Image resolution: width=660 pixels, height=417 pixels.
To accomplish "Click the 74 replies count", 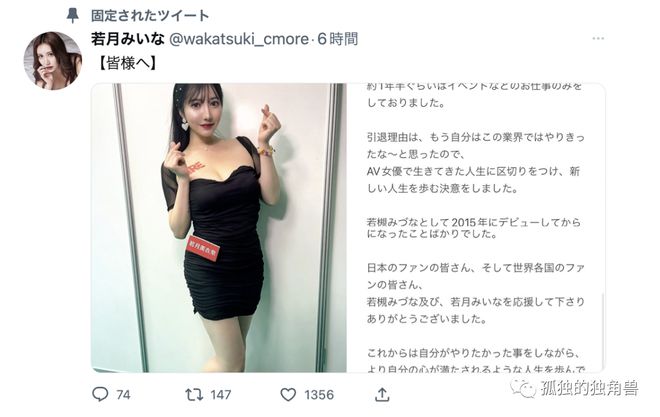I will [123, 395].
